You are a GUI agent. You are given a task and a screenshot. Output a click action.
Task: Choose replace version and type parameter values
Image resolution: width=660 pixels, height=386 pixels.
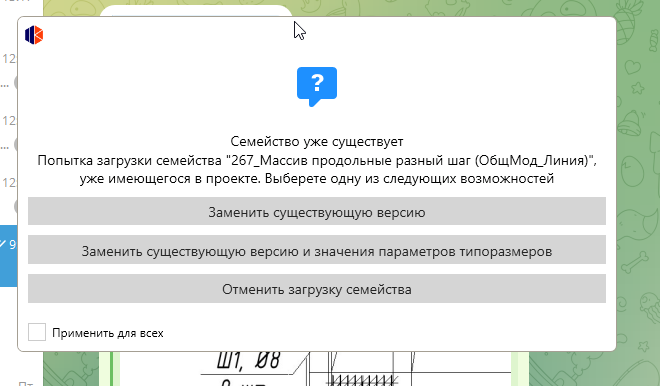pos(317,250)
